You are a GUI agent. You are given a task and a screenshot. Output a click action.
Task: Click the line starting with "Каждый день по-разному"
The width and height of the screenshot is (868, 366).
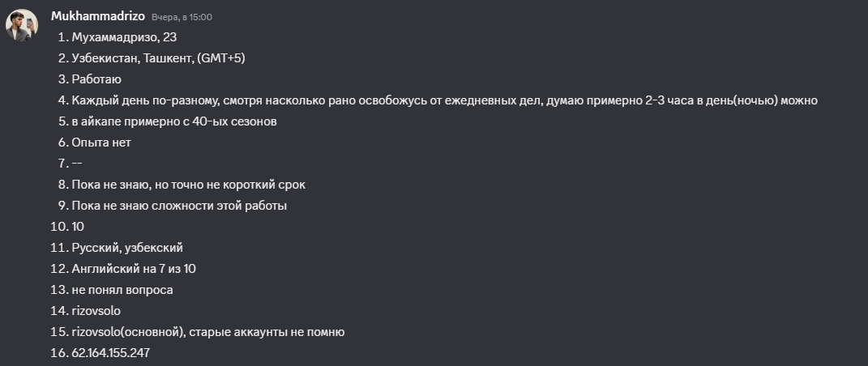pos(444,100)
